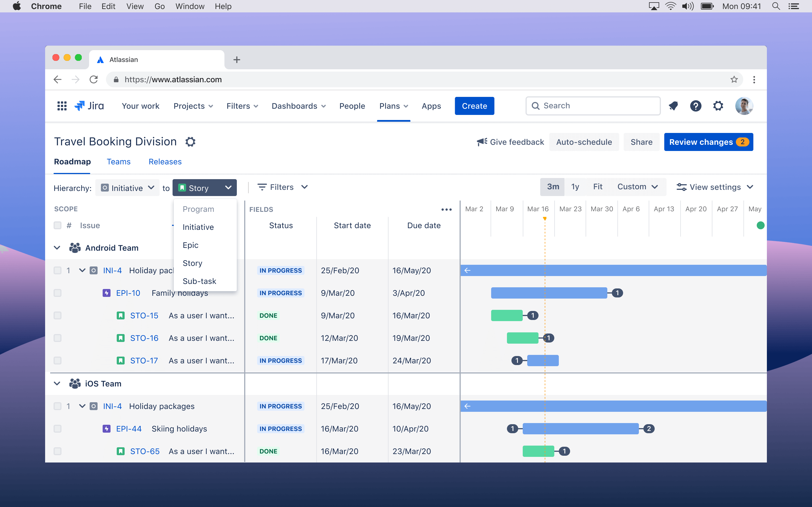The image size is (812, 507).
Task: Click the apps grid icon beside Jira logo
Action: click(61, 106)
